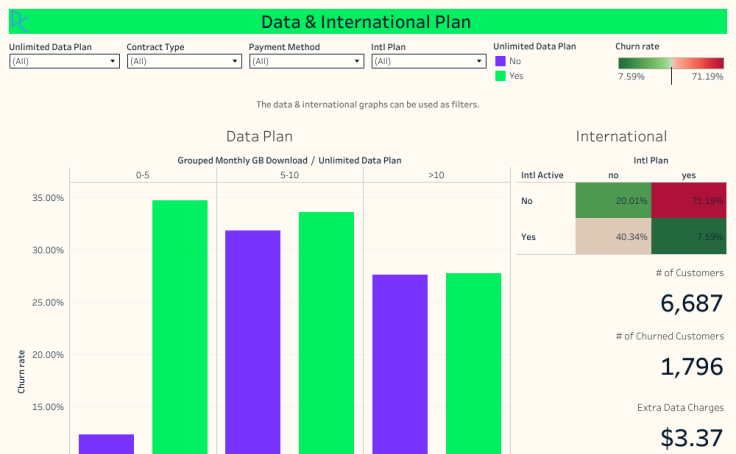Open the Payment Method filter dropdown
The height and width of the screenshot is (454, 736).
pyautogui.click(x=306, y=61)
